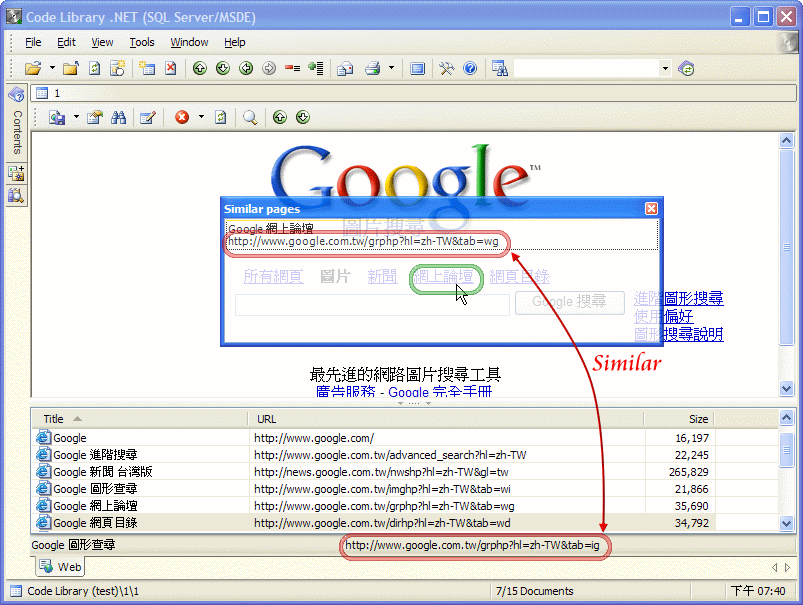Open the Edit menu
The width and height of the screenshot is (803, 605).
coord(66,42)
